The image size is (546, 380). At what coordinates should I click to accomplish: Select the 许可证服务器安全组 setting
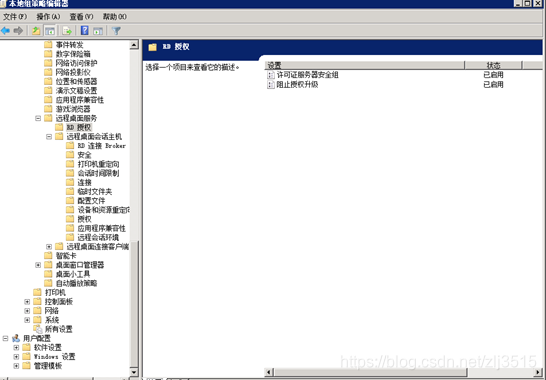point(307,75)
